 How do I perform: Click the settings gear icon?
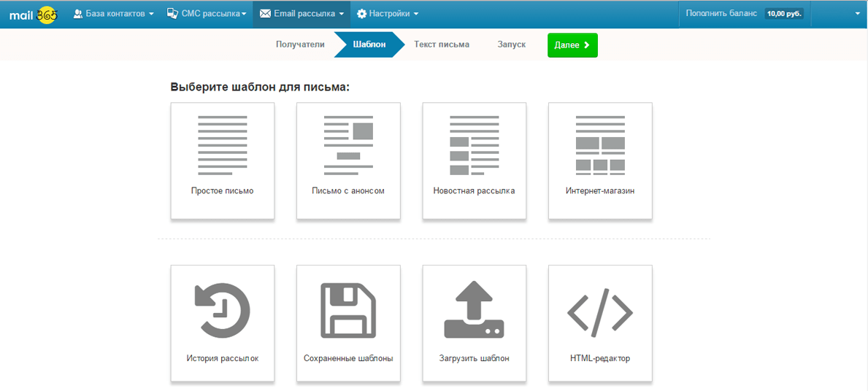[361, 14]
